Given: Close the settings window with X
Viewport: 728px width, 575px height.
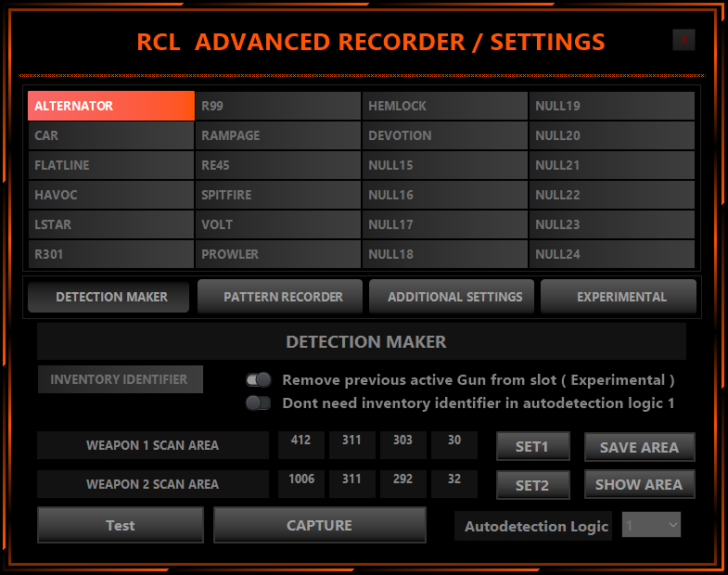Looking at the screenshot, I should coord(683,40).
